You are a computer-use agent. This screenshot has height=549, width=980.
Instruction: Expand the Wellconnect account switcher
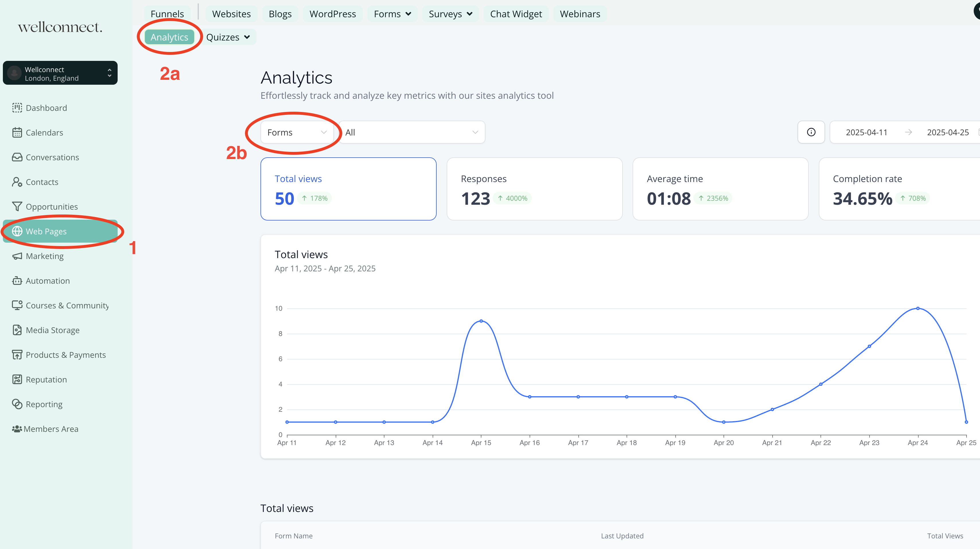tap(60, 73)
